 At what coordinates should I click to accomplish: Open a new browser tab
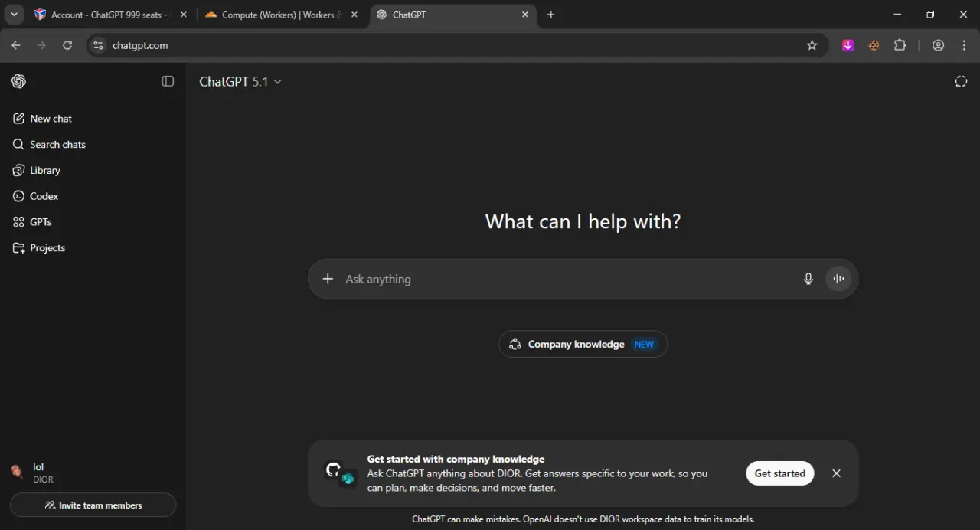550,15
